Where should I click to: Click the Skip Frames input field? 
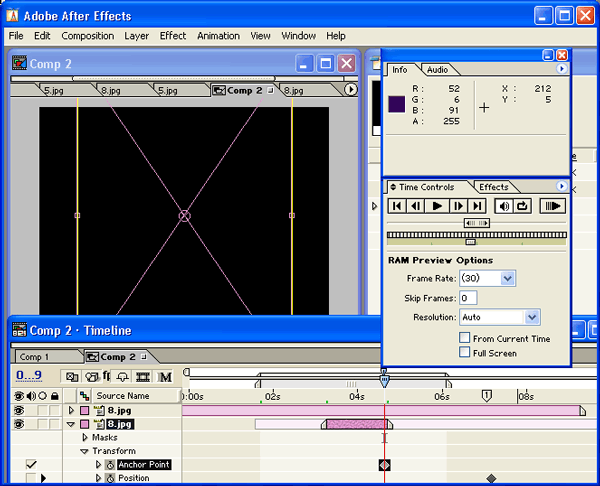(468, 298)
